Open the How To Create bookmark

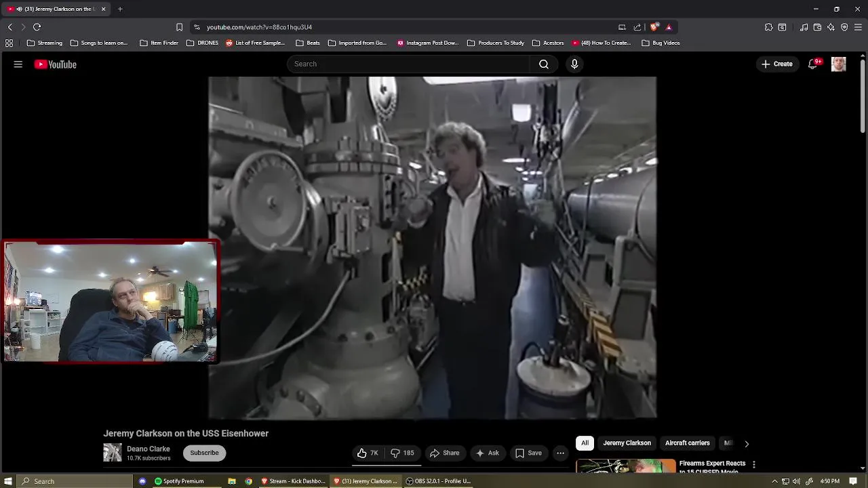601,43
